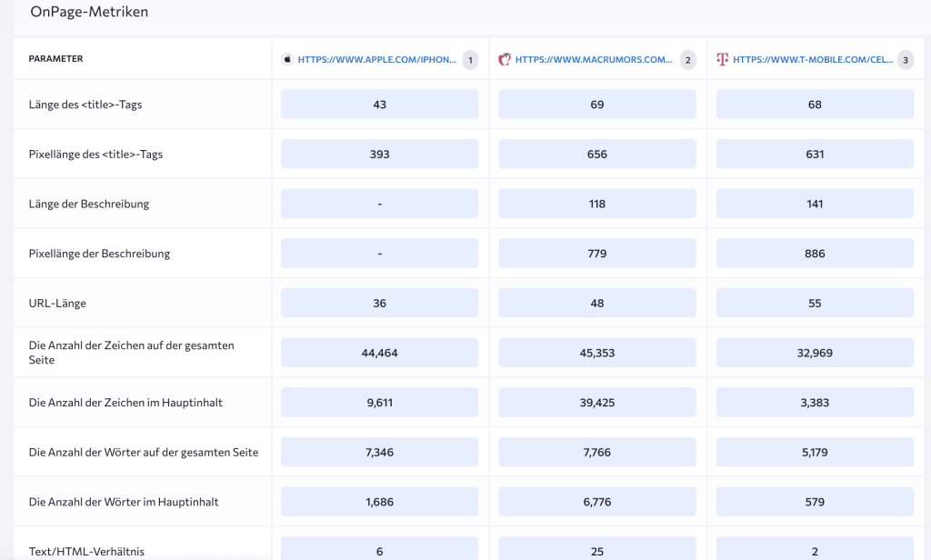This screenshot has width=931, height=560.
Task: Click the OnPage-Metriken heading
Action: (x=90, y=12)
